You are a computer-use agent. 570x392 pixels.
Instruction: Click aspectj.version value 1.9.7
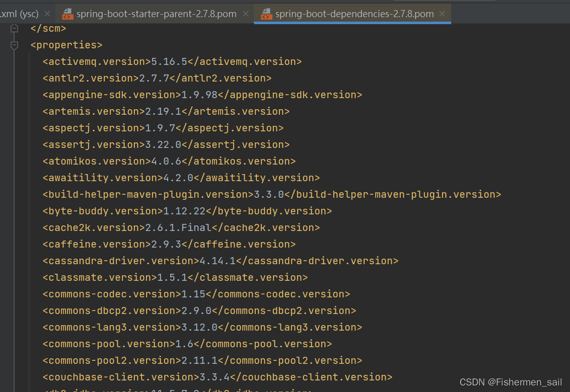coord(160,128)
